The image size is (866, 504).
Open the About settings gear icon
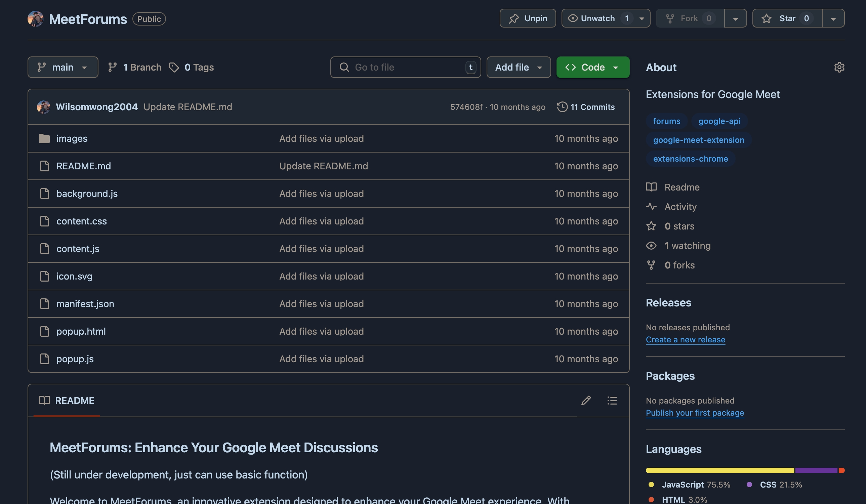(x=839, y=67)
